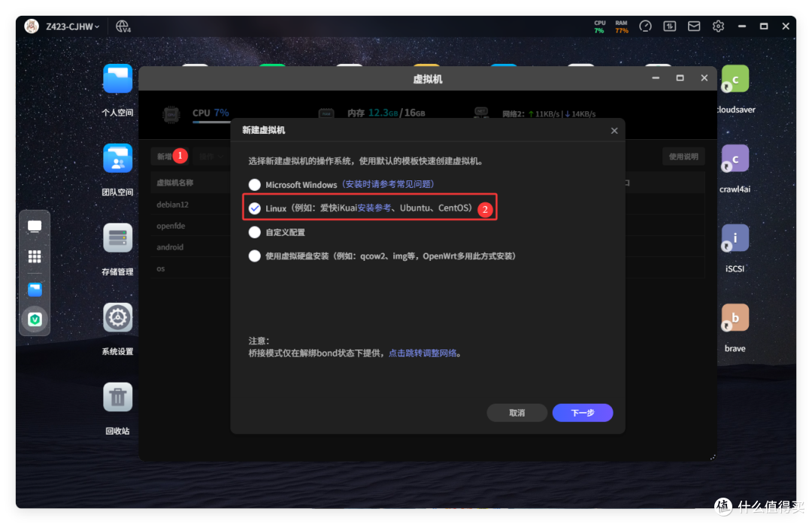Image resolution: width=812 pixels, height=524 pixels.
Task: Open the 操作 dropdown in the VM list
Action: point(208,156)
